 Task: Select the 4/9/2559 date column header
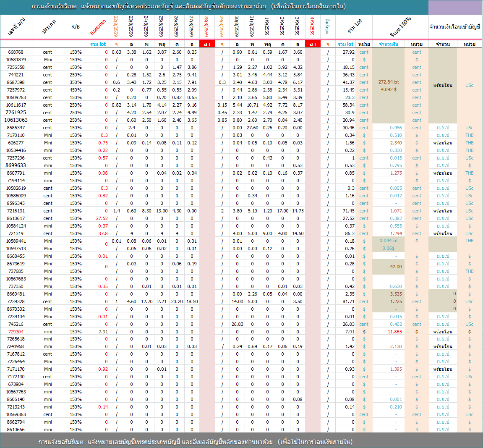pyautogui.click(x=313, y=26)
